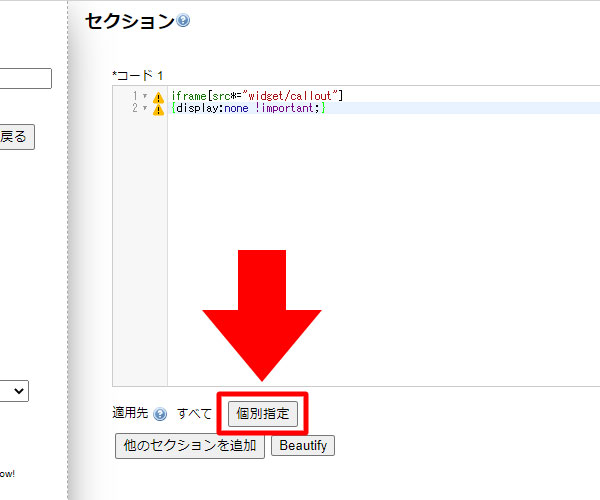Click the 個別指定 button
The height and width of the screenshot is (500, 600).
point(263,414)
